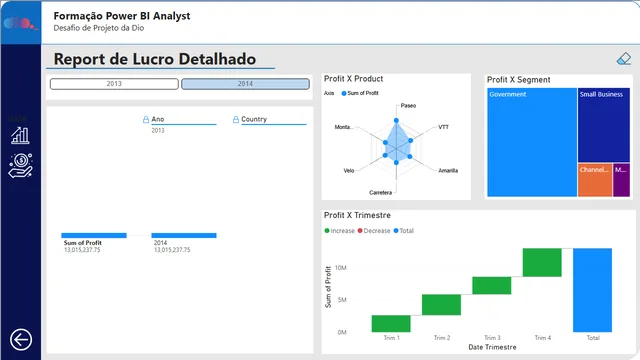Click the Report de Lucro Detalhado title

click(x=155, y=59)
